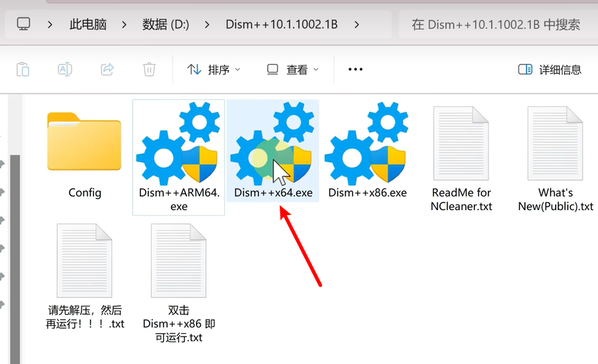Select the 双击Dism++x86即可运行.txt file icon
Screen dimensions: 598x364
178,261
